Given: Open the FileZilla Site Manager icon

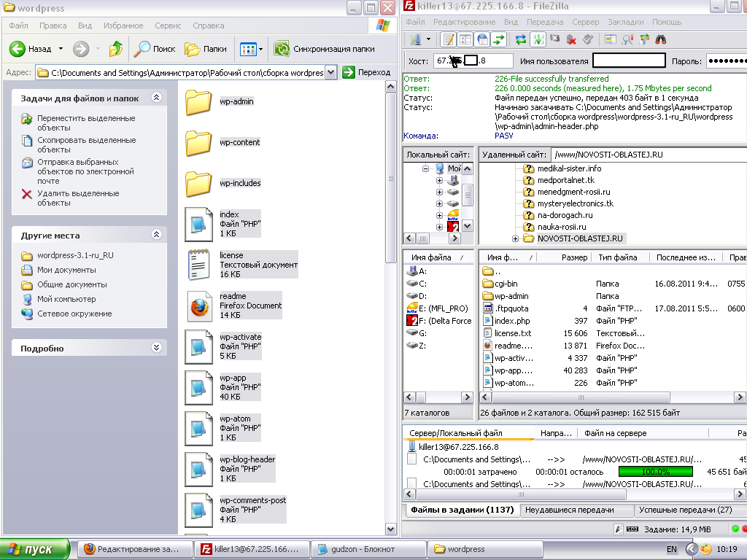Looking at the screenshot, I should [416, 39].
